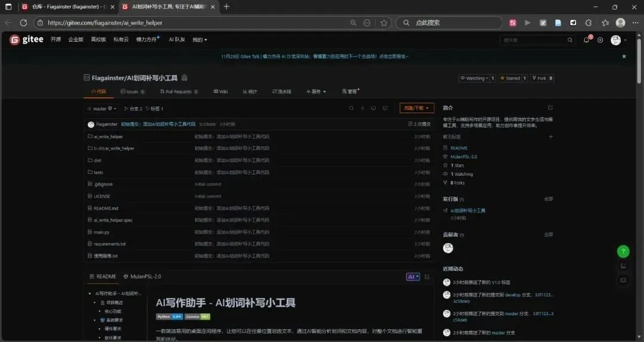Open the 私有云 navigation link

click(x=120, y=39)
